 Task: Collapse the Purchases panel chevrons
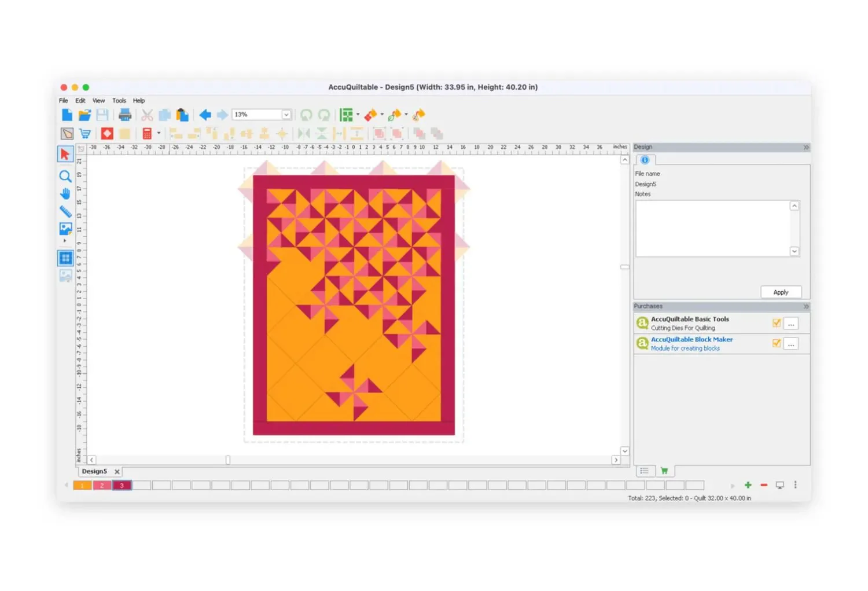[x=806, y=307]
